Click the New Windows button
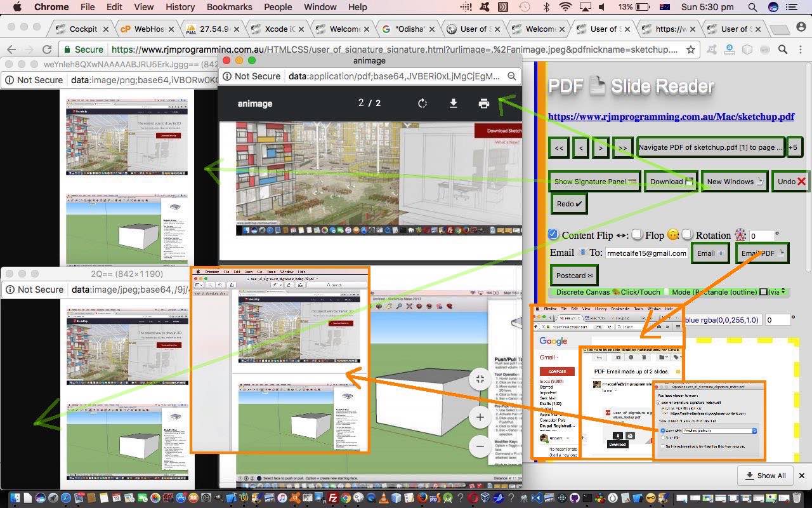Screen dimensions: 812x508 [x=735, y=182]
